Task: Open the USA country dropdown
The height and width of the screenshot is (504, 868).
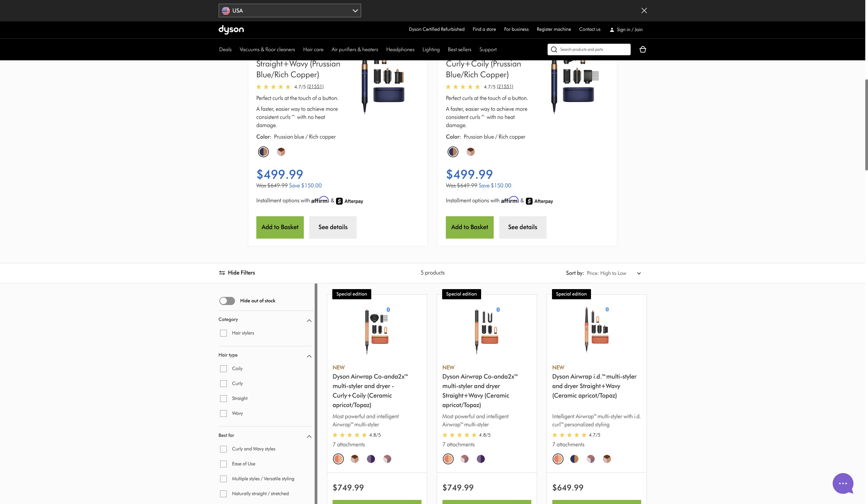Action: [x=290, y=11]
